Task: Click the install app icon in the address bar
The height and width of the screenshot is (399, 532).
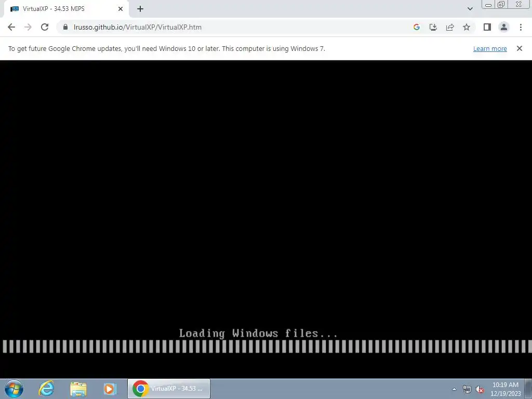Action: [x=433, y=27]
